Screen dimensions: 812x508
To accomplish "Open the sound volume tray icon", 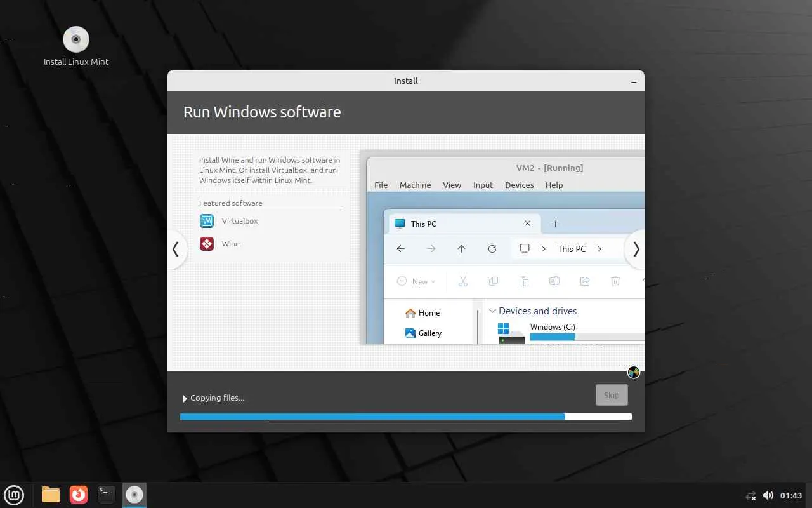I will pyautogui.click(x=768, y=495).
